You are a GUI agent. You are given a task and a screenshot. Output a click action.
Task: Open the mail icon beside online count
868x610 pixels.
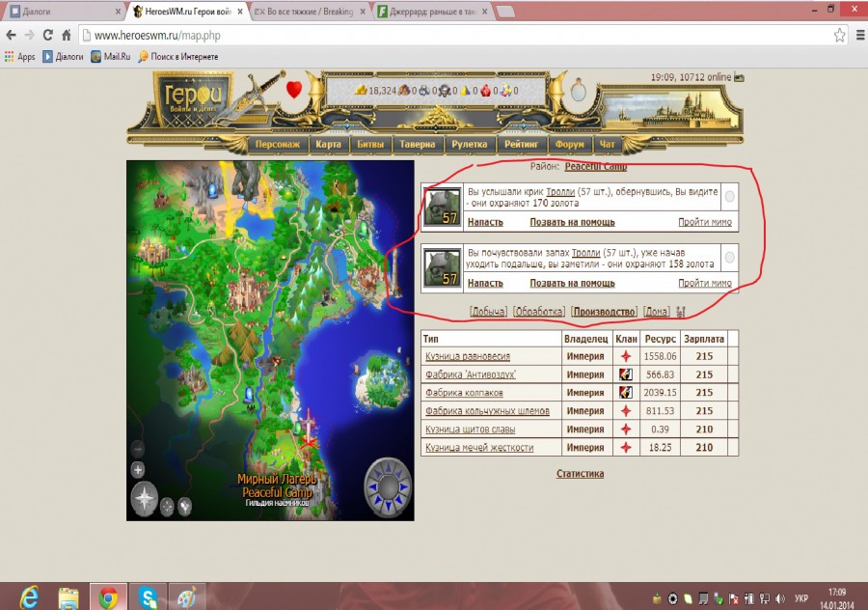point(739,77)
